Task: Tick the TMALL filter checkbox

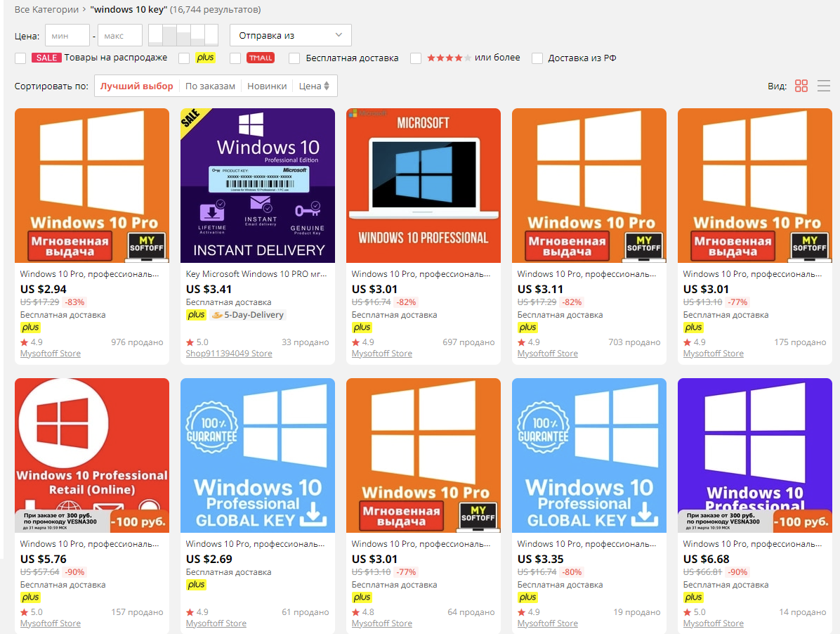Action: (x=235, y=58)
